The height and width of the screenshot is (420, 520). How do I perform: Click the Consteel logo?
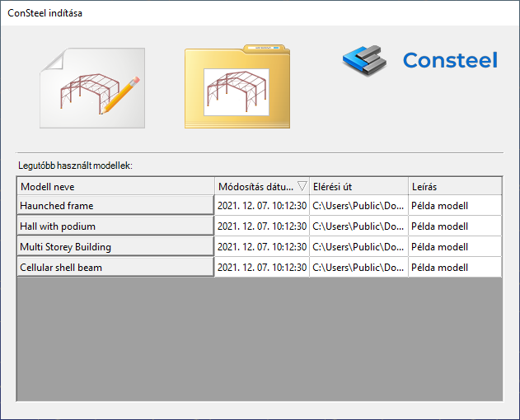point(420,60)
